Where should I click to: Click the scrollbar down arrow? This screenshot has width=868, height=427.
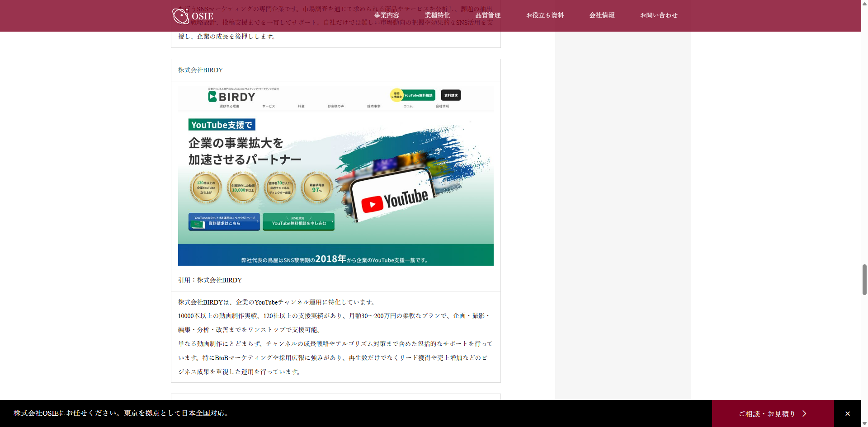864,424
